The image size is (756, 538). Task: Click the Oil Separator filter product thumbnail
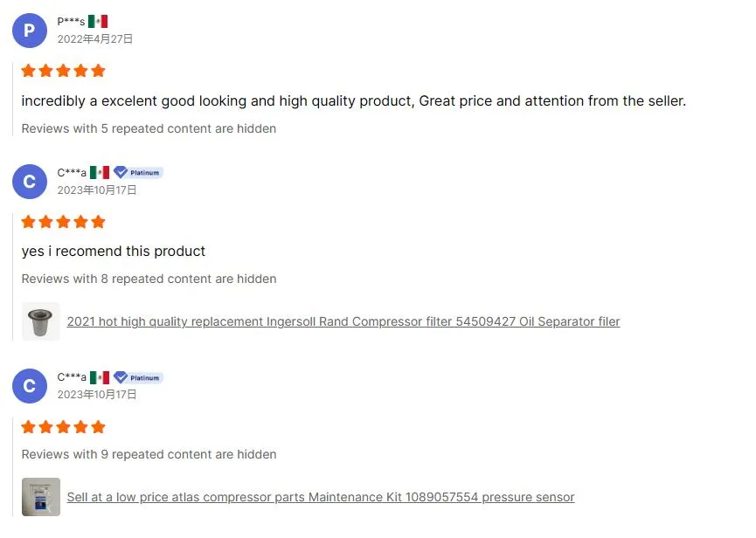pyautogui.click(x=41, y=321)
